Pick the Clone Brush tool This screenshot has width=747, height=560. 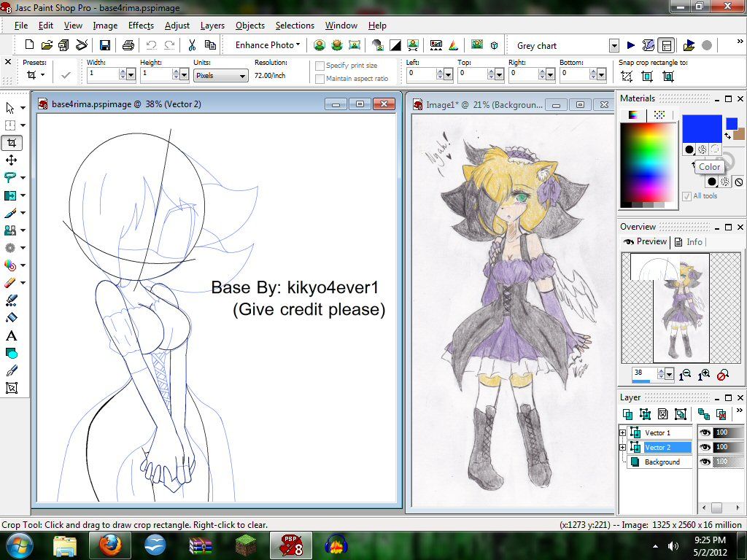click(x=10, y=230)
